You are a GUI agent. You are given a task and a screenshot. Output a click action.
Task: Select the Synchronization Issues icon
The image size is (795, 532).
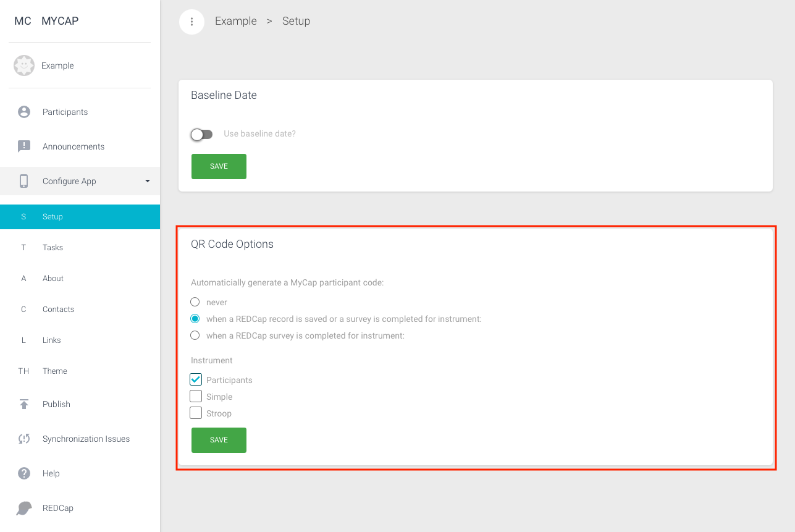pos(23,439)
